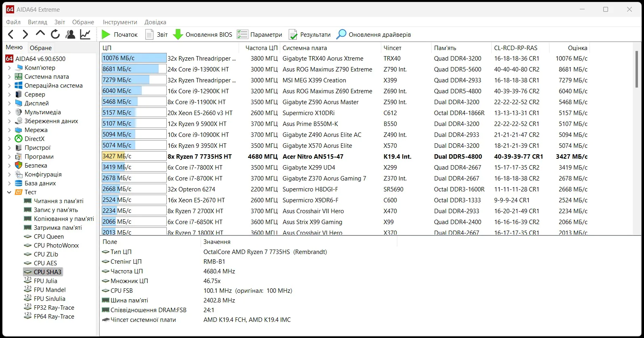Expand the Операційна система tree node
This screenshot has height=338, width=644.
[x=9, y=86]
